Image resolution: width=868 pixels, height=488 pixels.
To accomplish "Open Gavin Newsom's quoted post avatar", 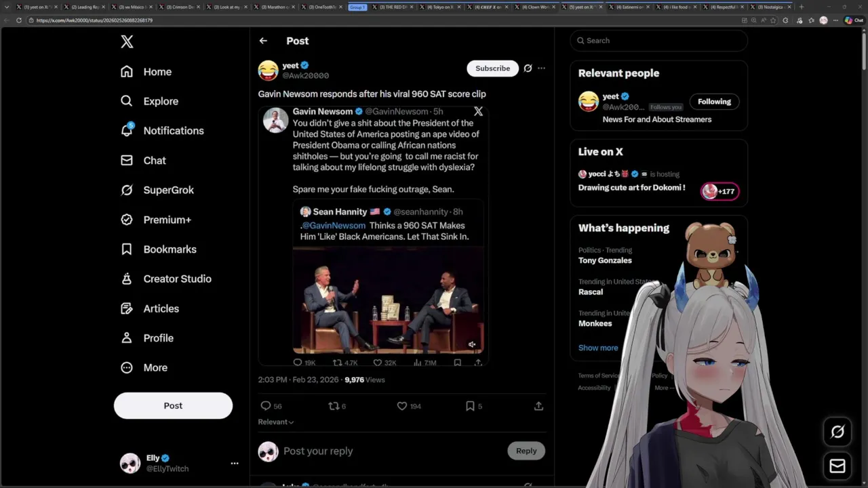I will pyautogui.click(x=275, y=120).
